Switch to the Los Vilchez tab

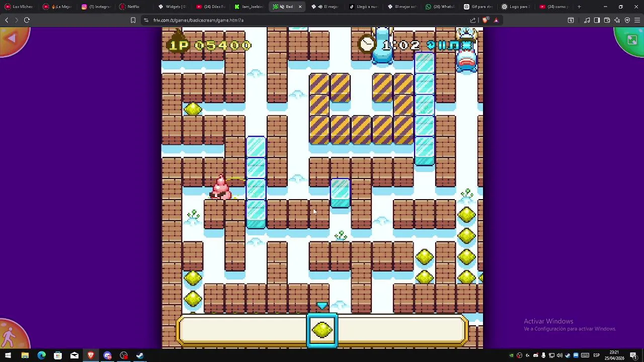point(19,7)
